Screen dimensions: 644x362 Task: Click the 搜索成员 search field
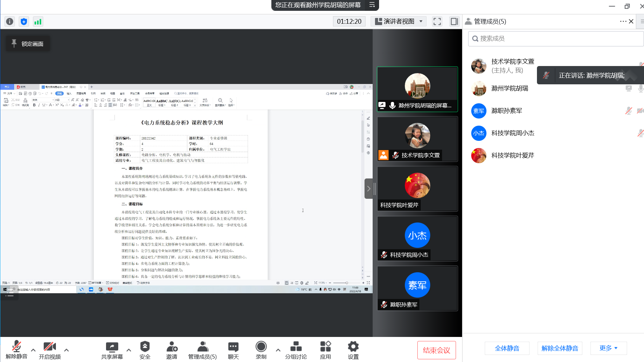pyautogui.click(x=556, y=39)
